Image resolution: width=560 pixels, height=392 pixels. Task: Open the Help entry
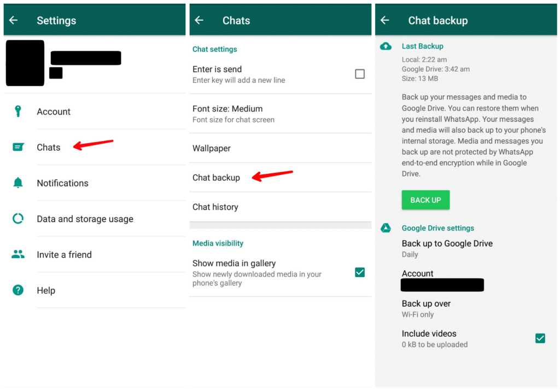coord(95,290)
